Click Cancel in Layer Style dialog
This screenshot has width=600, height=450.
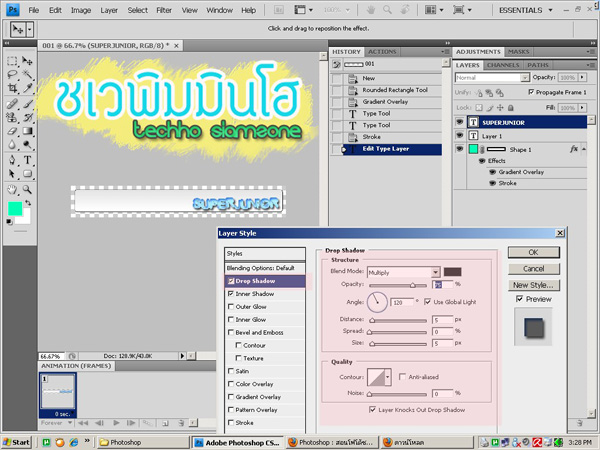[533, 269]
